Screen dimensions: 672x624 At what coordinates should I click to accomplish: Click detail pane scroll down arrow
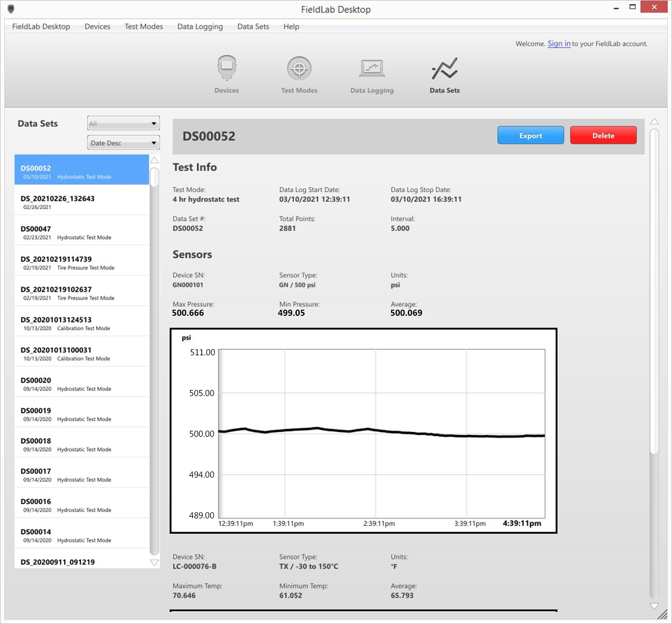click(654, 606)
